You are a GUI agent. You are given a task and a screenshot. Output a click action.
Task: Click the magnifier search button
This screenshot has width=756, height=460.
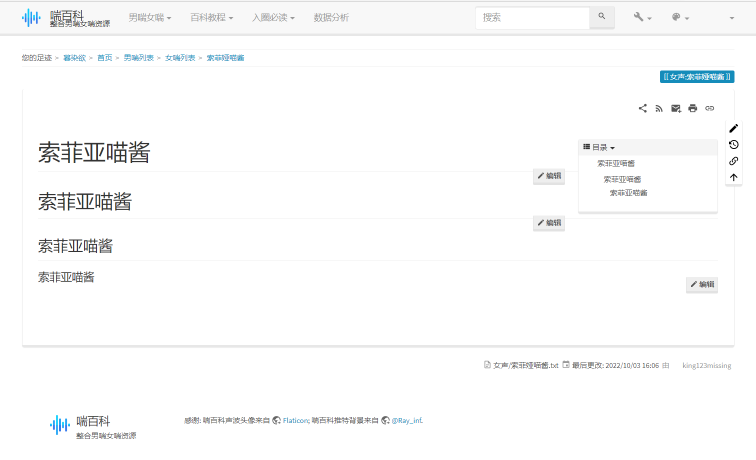(x=602, y=17)
